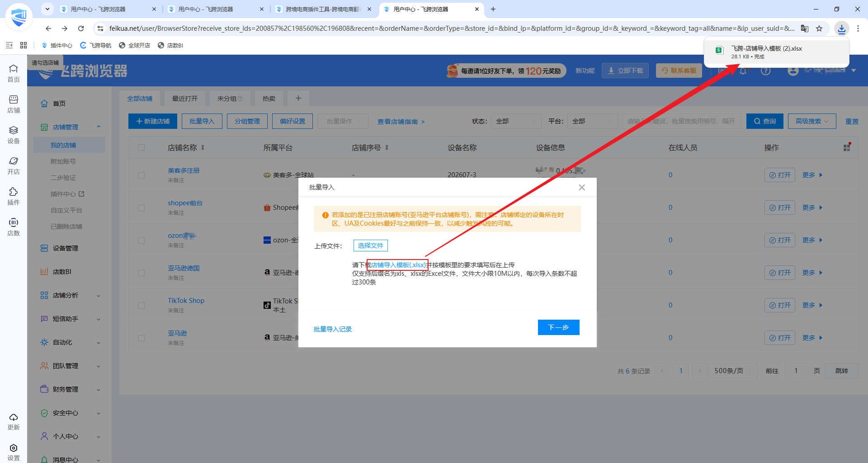
Task: Click the 选择文件 upload button
Action: pos(371,246)
